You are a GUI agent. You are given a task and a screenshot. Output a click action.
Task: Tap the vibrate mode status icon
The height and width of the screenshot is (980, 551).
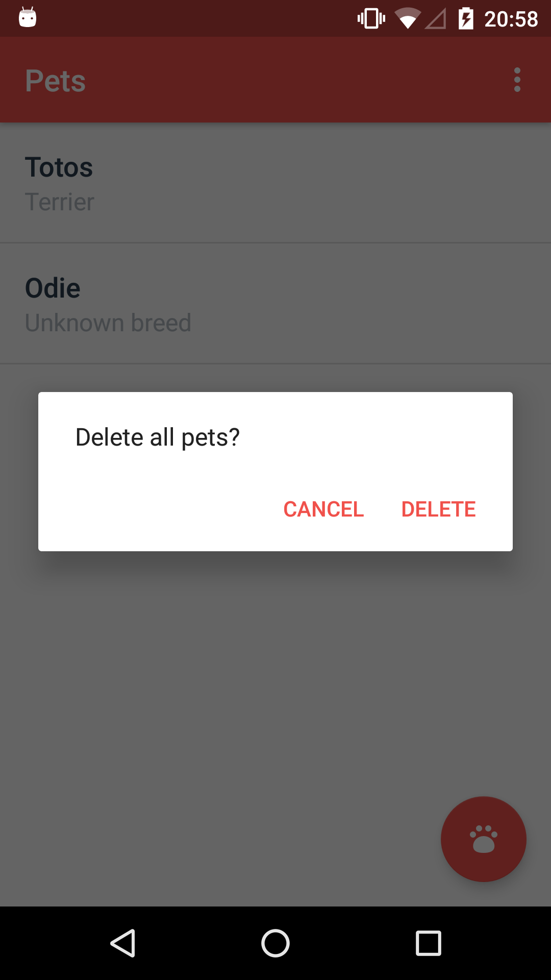coord(371,19)
